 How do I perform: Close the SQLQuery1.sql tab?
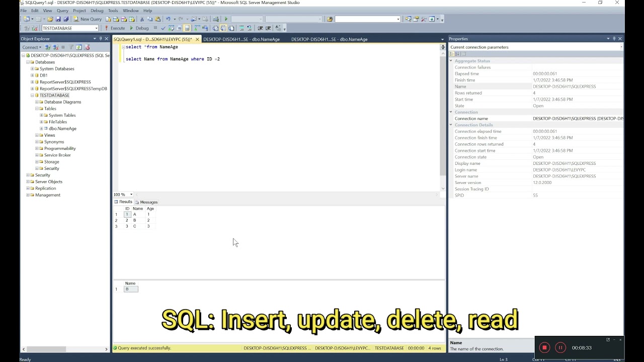[197, 39]
